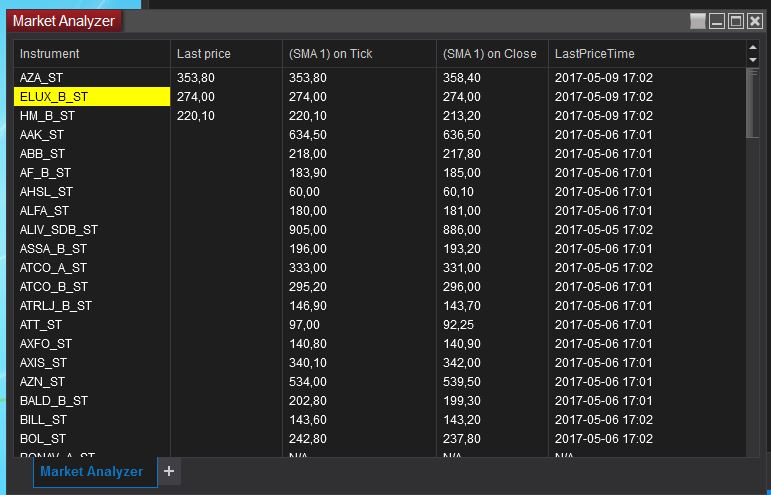Click the Market Analyzer title bar label
The height and width of the screenshot is (495, 771).
click(64, 21)
